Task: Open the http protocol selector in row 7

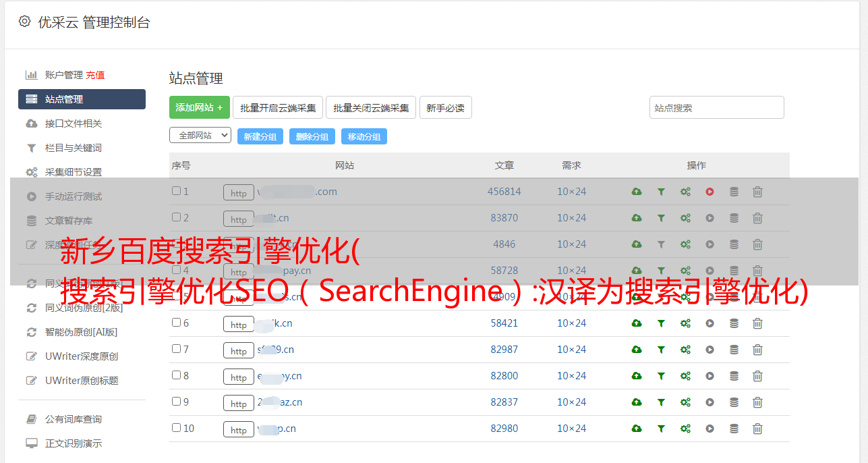Action: pyautogui.click(x=239, y=350)
